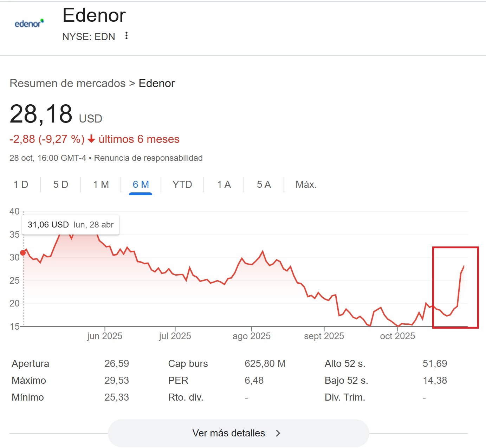Image resolution: width=486 pixels, height=448 pixels.
Task: Click the 31,06 USD tooltip on the chart
Action: click(70, 224)
